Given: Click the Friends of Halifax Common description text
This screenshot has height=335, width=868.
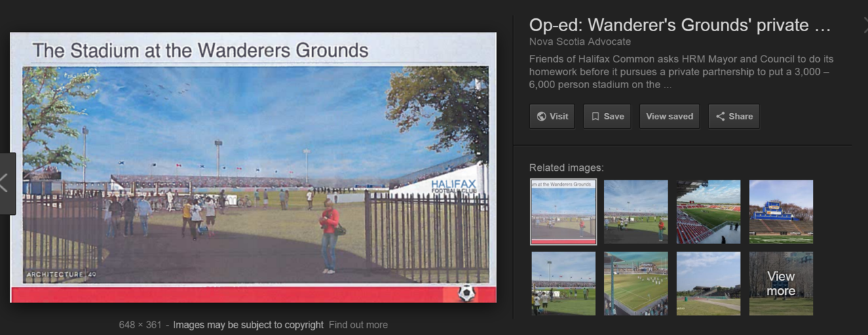Looking at the screenshot, I should pos(681,72).
